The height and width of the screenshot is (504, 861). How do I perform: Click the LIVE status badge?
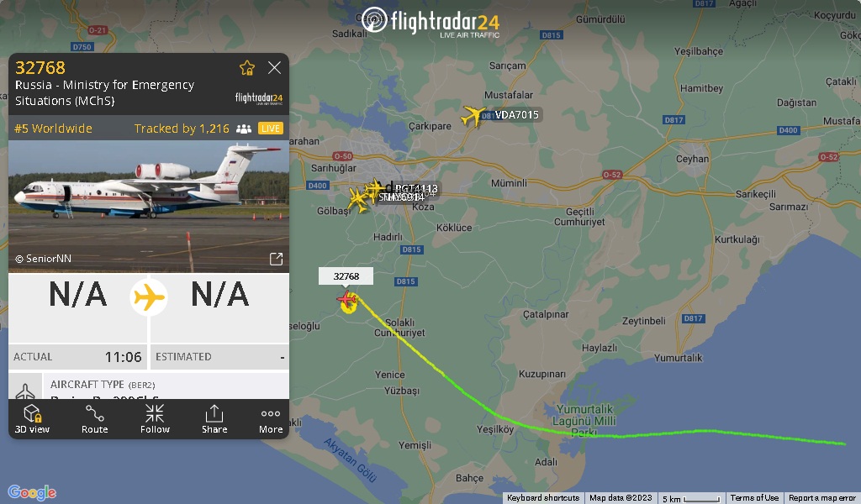(x=271, y=129)
